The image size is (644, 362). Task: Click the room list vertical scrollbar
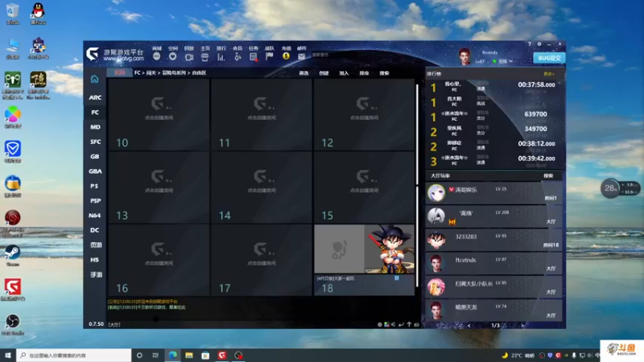click(417, 185)
